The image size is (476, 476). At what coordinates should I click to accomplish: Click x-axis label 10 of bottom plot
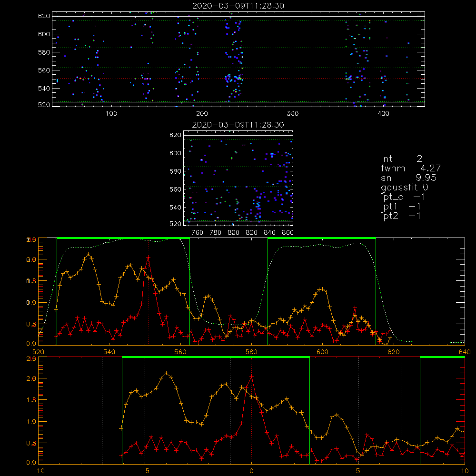coord(465,471)
